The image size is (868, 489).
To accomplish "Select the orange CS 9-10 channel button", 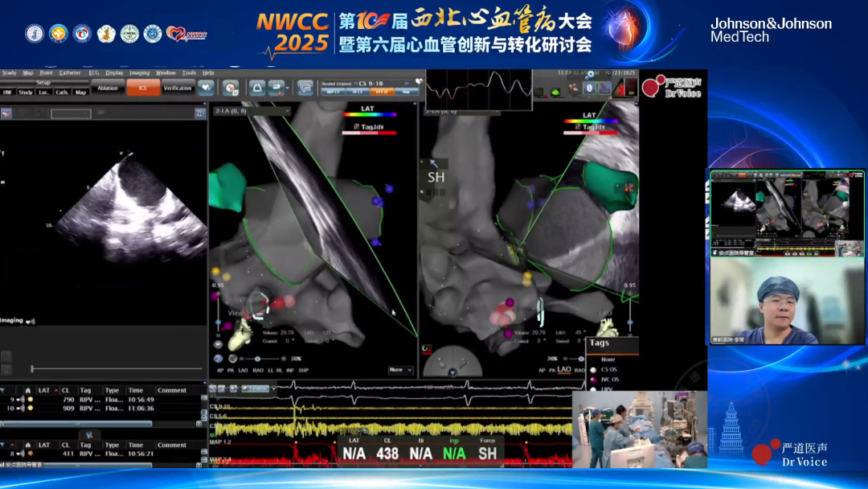I will [382, 92].
